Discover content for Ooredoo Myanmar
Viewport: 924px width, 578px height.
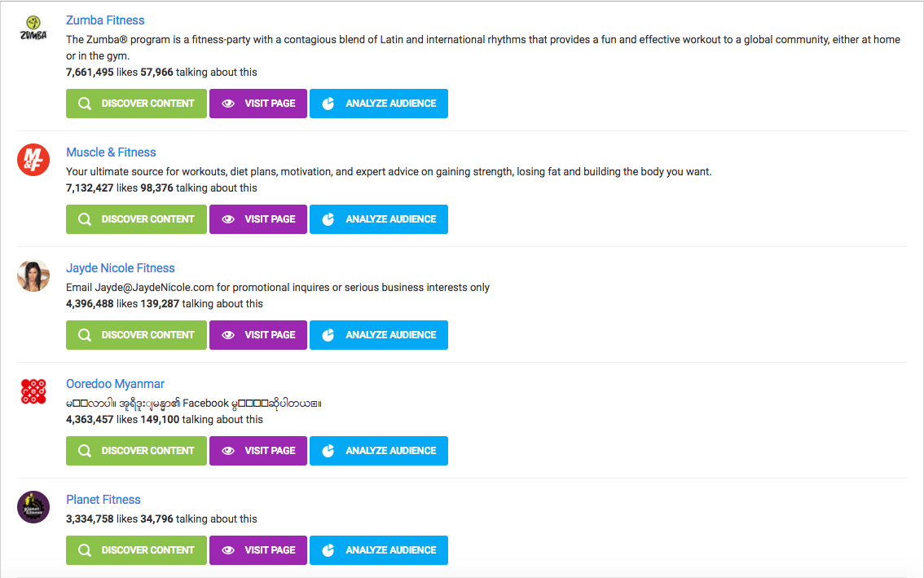136,451
